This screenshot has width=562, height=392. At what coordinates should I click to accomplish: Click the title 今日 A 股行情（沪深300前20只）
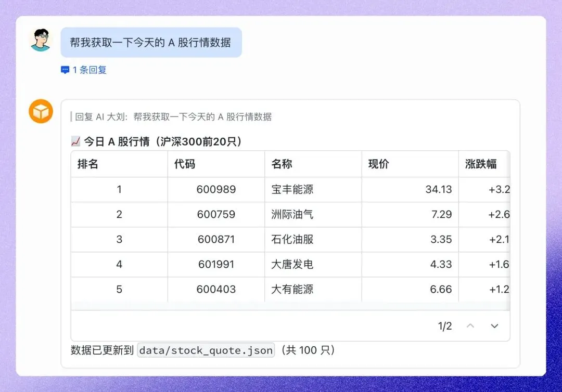coord(163,141)
